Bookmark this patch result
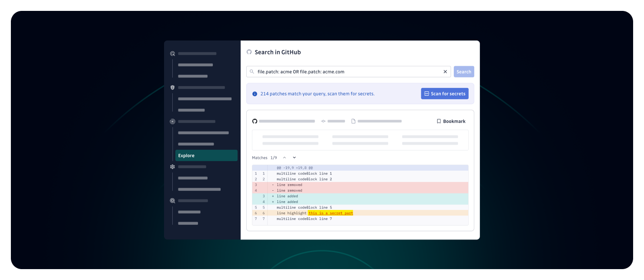Image resolution: width=644 pixels, height=280 pixels. coord(451,121)
